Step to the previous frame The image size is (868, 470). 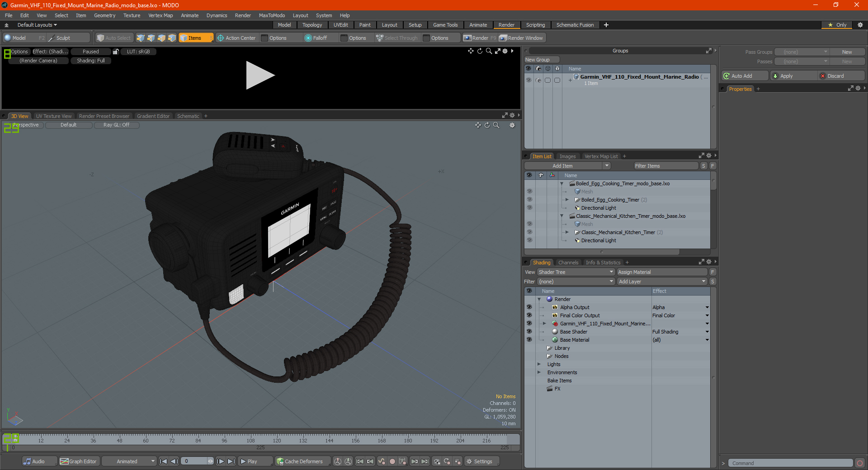tap(174, 461)
